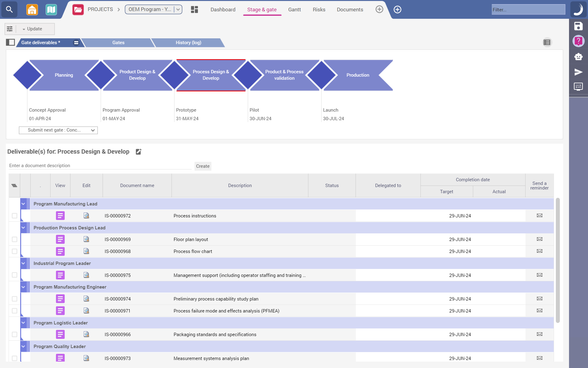The width and height of the screenshot is (588, 368).
Task: Select the Product Design & Develop stage
Action: pyautogui.click(x=137, y=75)
